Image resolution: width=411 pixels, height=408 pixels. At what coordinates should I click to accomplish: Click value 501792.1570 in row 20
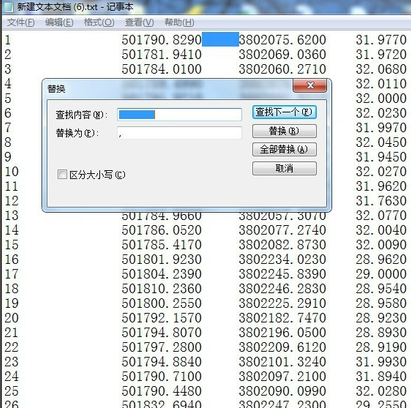point(161,318)
